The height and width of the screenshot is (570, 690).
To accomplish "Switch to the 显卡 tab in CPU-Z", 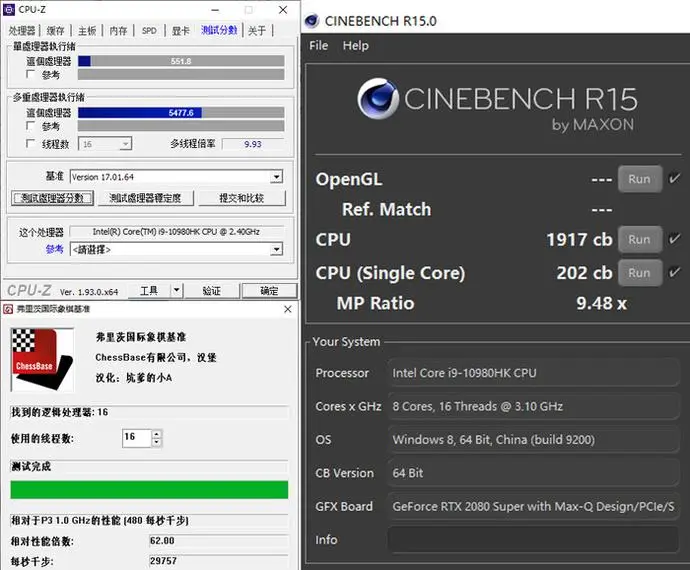I will [x=180, y=30].
